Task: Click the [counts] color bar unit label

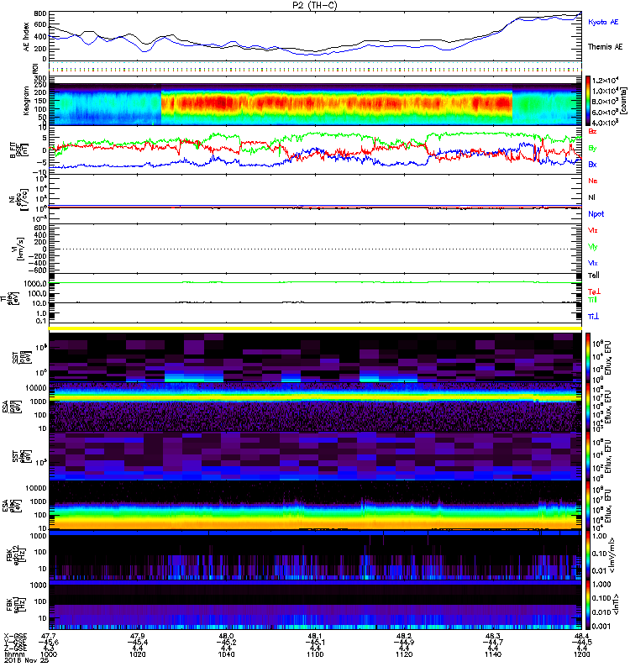Action: [623, 101]
